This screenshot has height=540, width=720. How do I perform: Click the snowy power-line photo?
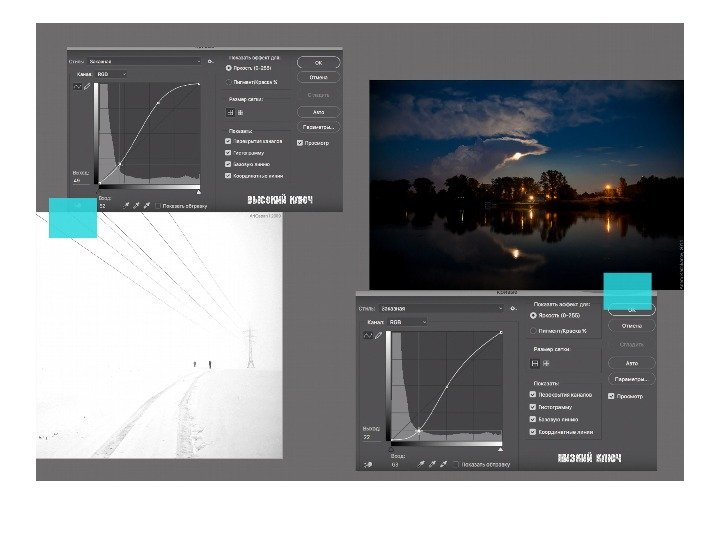click(x=159, y=335)
